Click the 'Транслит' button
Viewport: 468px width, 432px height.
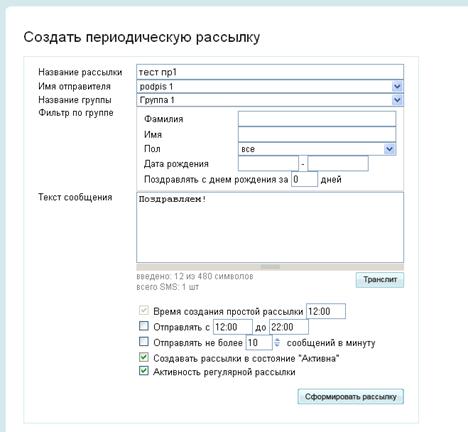coord(380,280)
